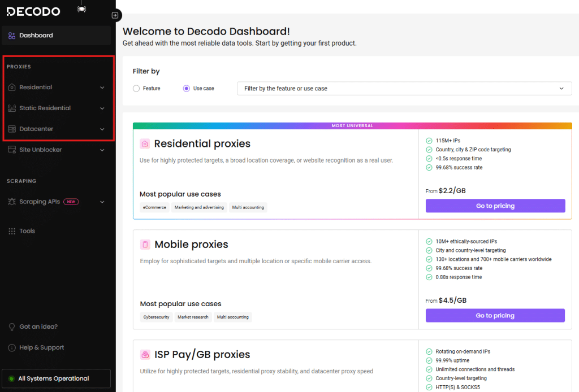Click the Site Unblocker icon
The height and width of the screenshot is (392, 579).
pos(12,150)
